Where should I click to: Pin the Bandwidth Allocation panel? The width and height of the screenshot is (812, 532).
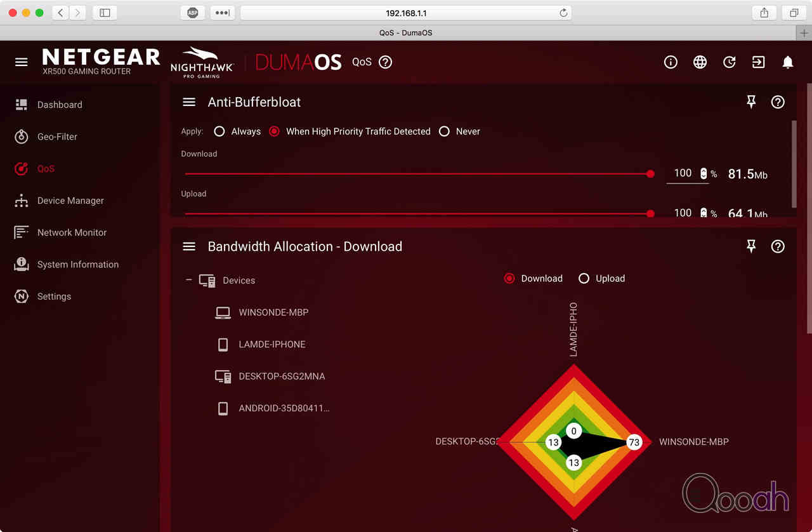coord(751,246)
